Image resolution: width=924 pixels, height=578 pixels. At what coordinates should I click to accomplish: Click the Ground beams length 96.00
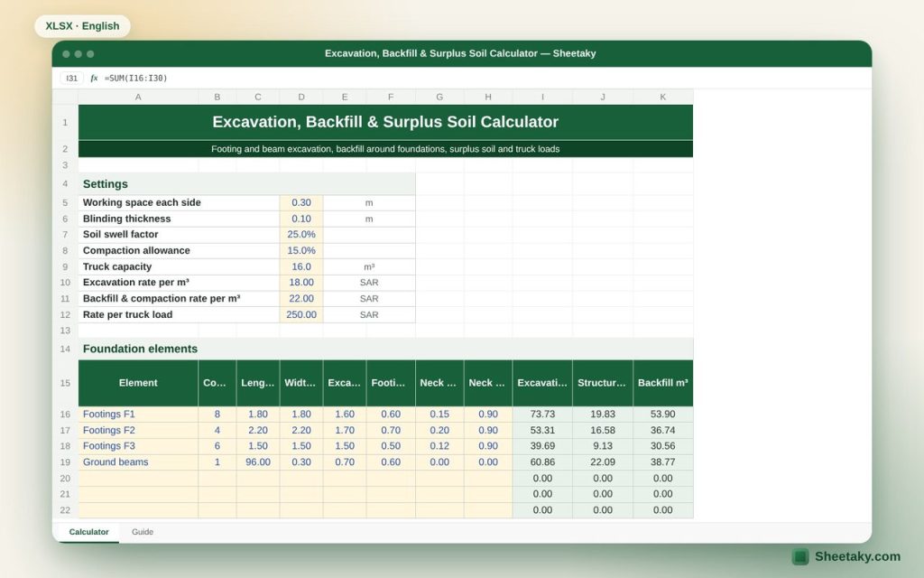coord(258,461)
